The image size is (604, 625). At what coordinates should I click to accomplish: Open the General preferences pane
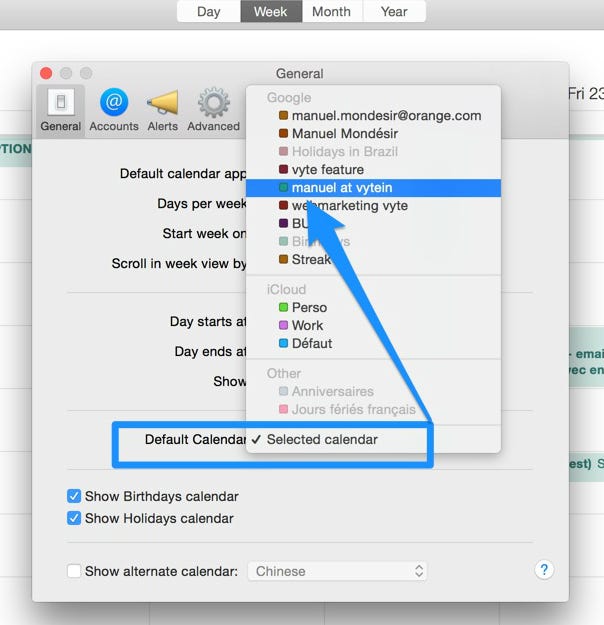[x=61, y=110]
